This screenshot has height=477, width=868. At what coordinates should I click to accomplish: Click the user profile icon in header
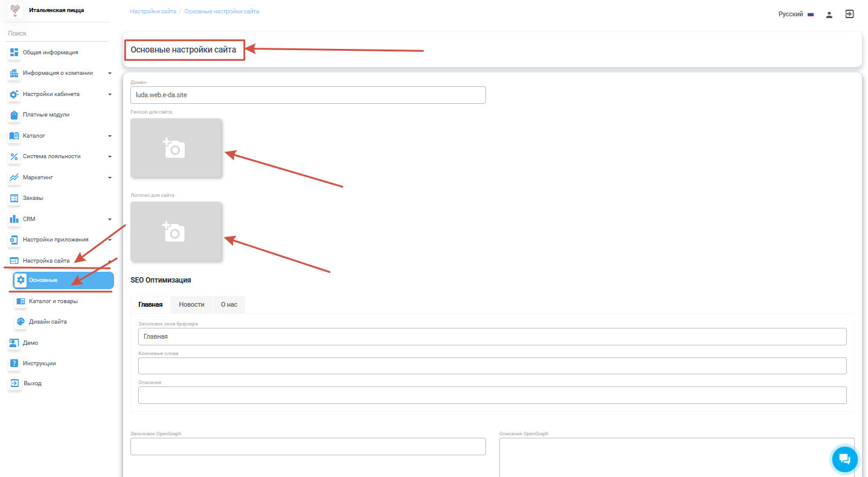pos(829,14)
